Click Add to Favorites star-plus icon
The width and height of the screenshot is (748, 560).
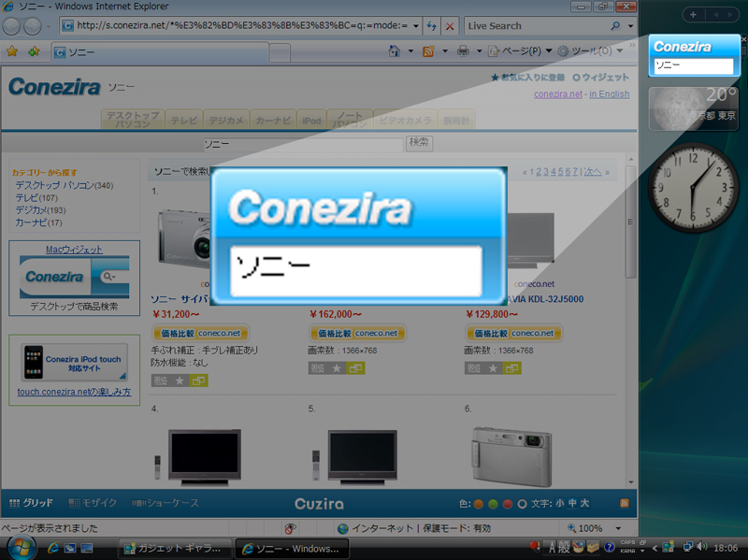(x=34, y=51)
